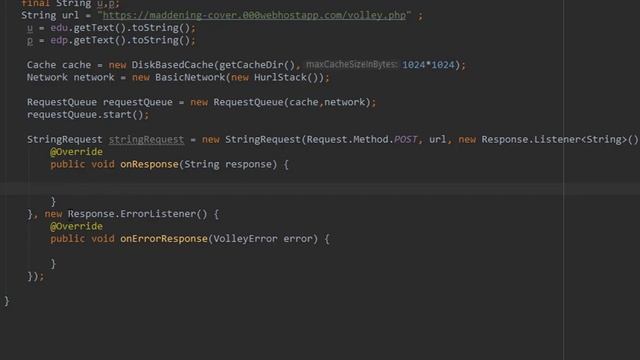Click 'String response' parameter in onResponse
The image size is (640, 360).
coord(228,164)
